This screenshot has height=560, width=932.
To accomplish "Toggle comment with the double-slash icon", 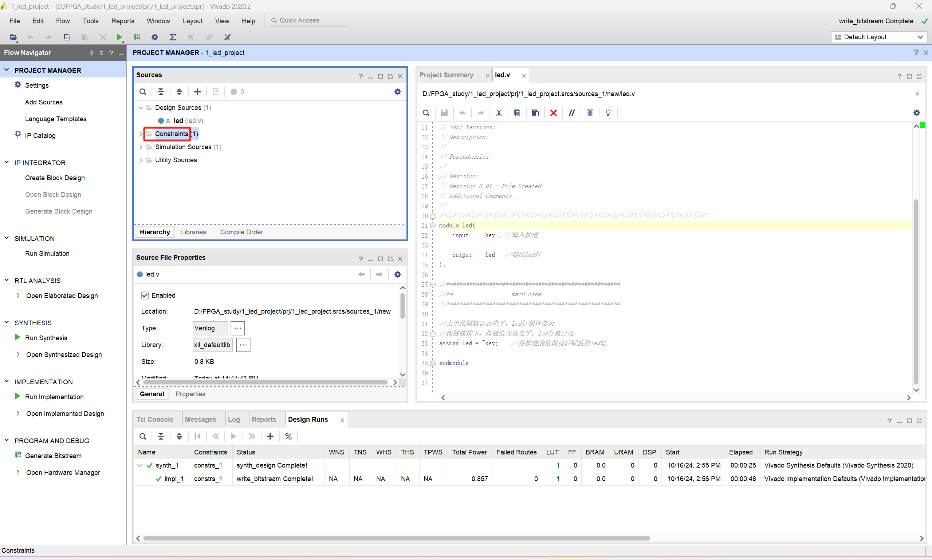I will [572, 113].
